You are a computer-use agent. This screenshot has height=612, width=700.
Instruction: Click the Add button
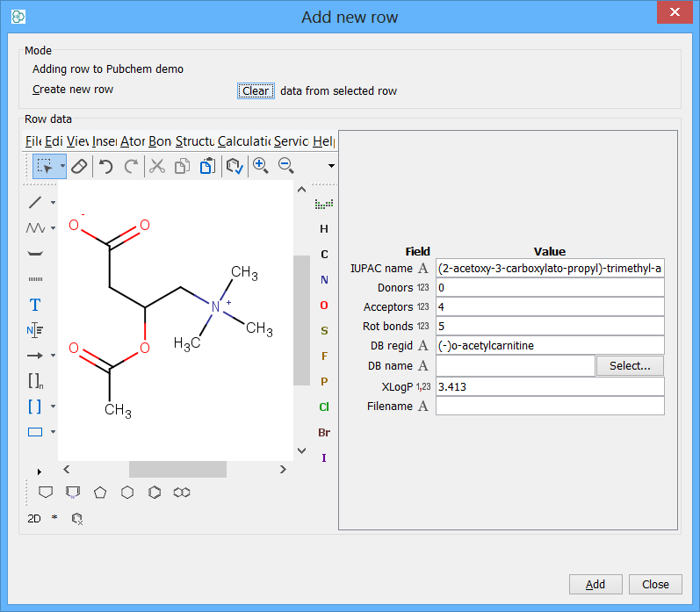(595, 584)
